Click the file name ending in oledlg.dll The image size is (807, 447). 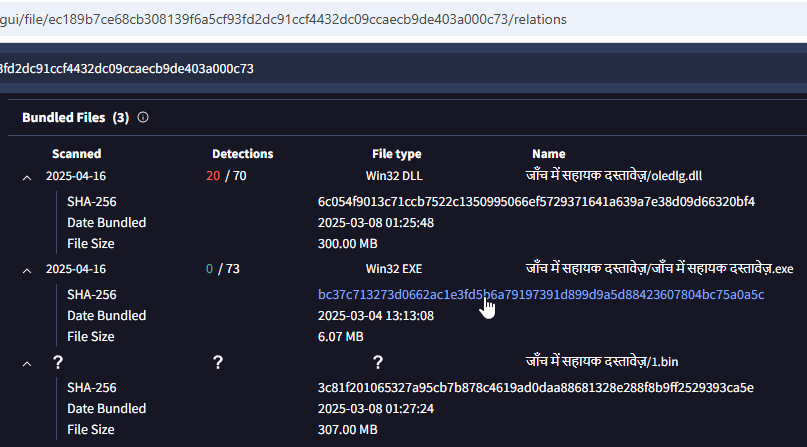click(613, 175)
